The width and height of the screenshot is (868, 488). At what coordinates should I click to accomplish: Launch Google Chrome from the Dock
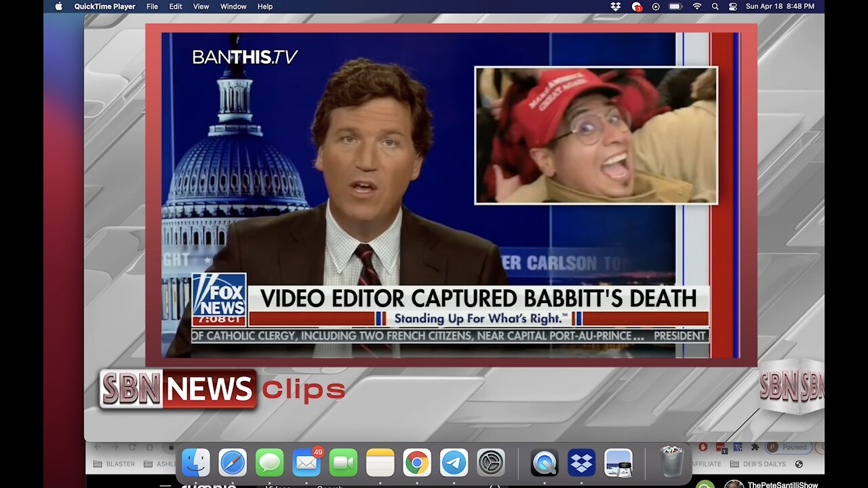(417, 463)
